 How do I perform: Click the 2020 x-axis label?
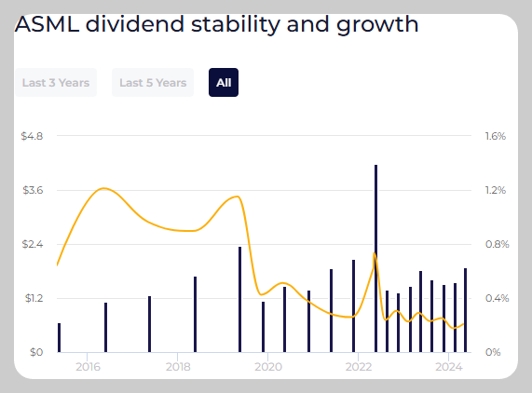tap(268, 367)
